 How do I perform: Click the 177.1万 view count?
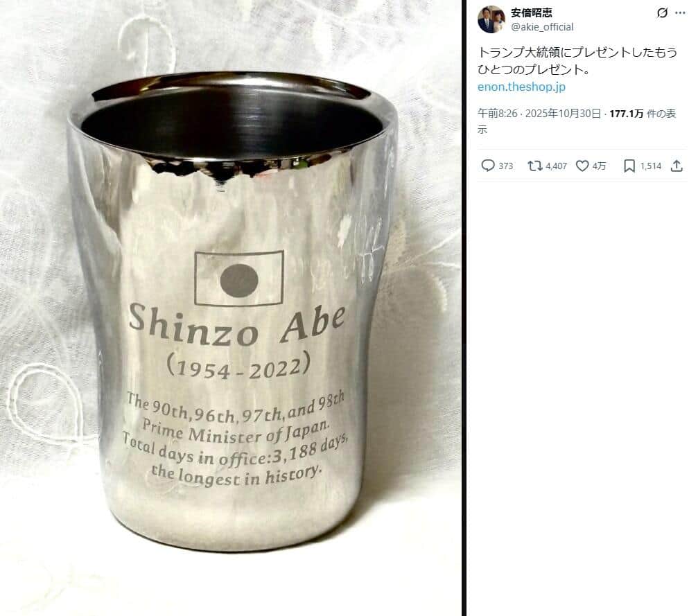(x=627, y=114)
